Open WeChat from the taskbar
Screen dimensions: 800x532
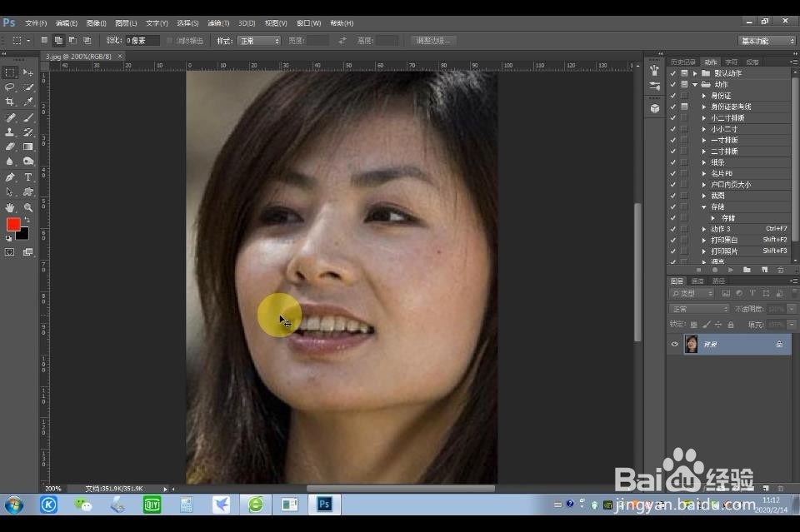click(83, 505)
